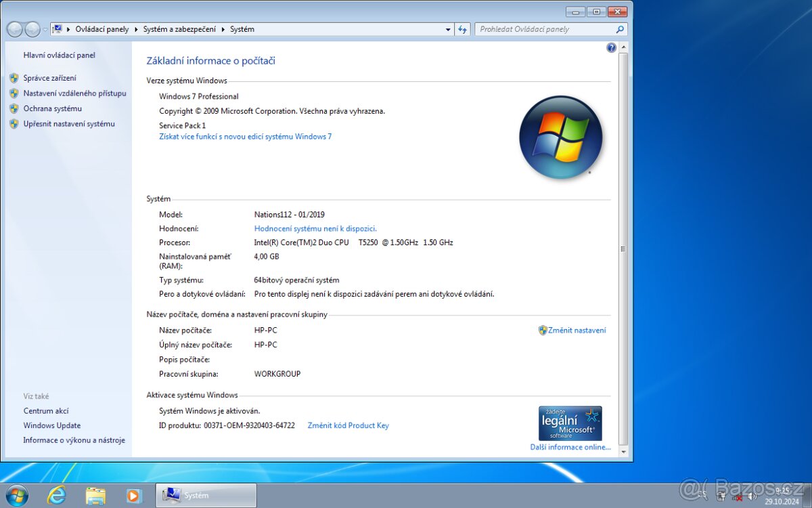Image resolution: width=812 pixels, height=508 pixels.
Task: Click the scrollbar up arrow
Action: pos(624,47)
